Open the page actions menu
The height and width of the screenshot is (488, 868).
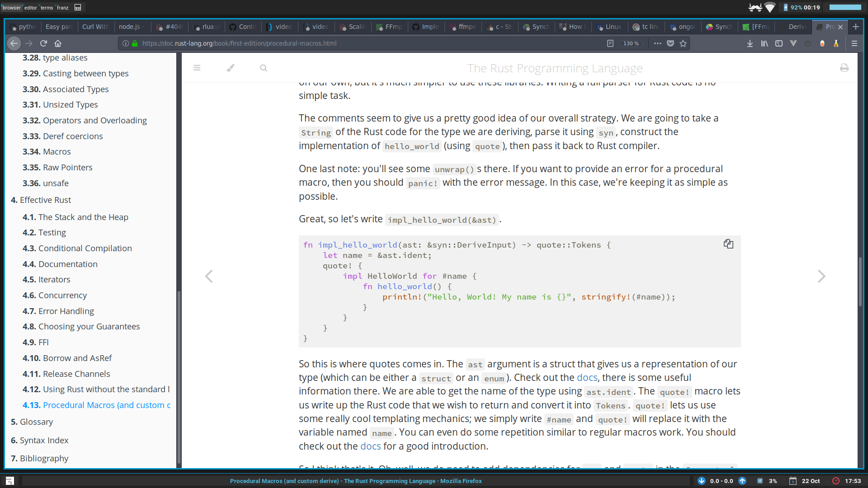click(658, 43)
